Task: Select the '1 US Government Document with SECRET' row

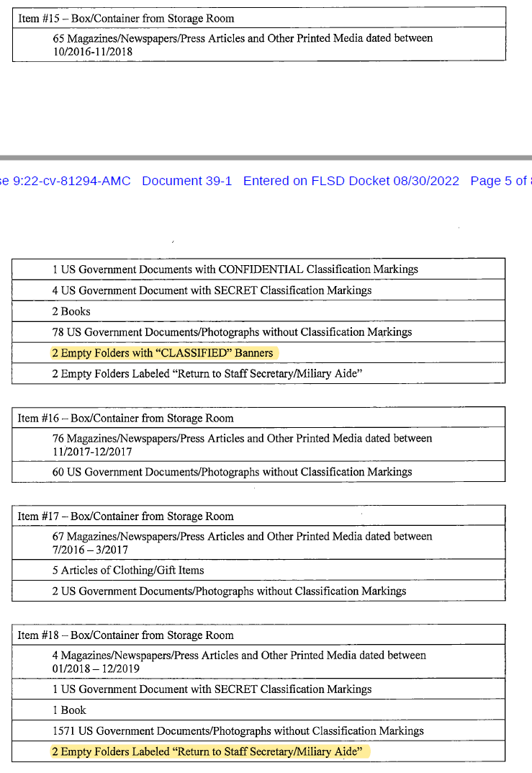Action: click(258, 689)
